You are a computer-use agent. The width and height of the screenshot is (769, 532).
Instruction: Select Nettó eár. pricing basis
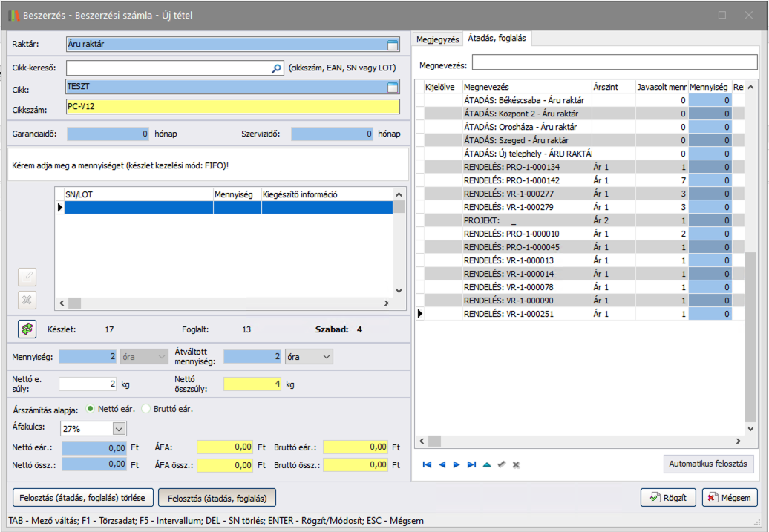[x=91, y=408]
